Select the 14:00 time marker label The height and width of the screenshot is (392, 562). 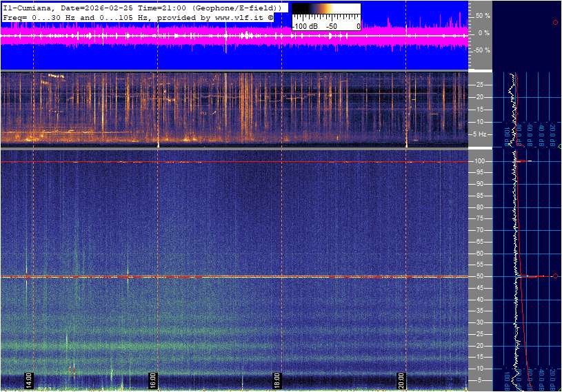click(x=29, y=380)
